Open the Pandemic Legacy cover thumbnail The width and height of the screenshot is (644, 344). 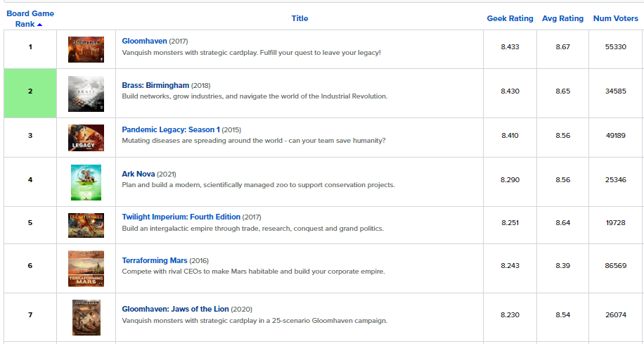86,138
